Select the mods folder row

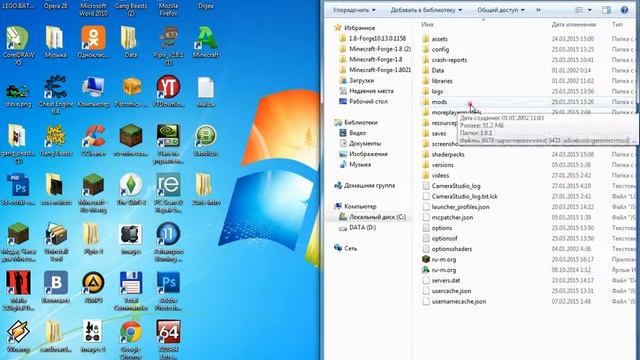click(527, 102)
